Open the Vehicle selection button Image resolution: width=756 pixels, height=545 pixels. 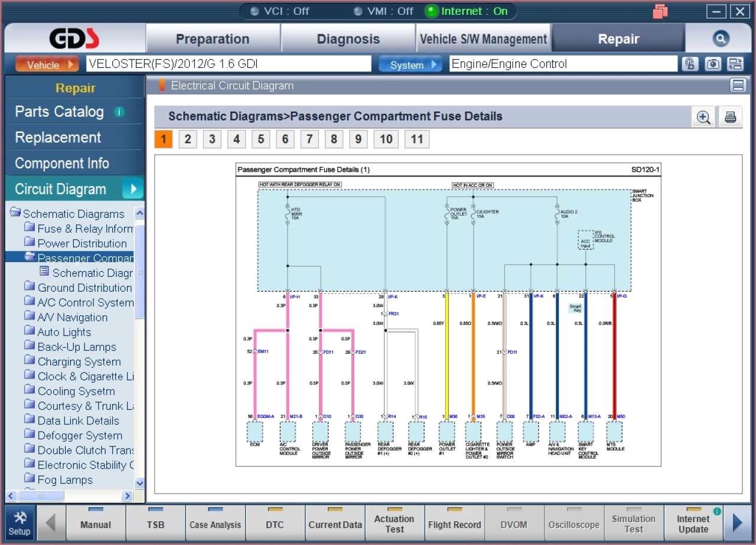pyautogui.click(x=47, y=64)
